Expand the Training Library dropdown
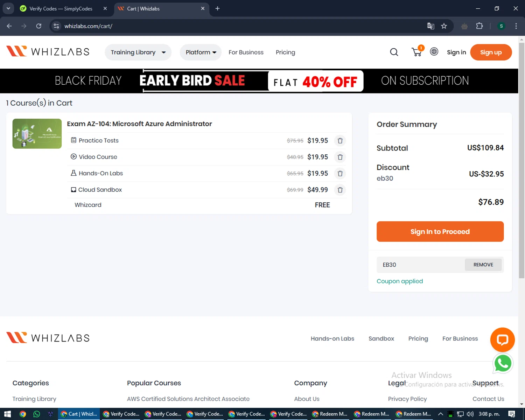This screenshot has height=420, width=525. click(x=138, y=52)
